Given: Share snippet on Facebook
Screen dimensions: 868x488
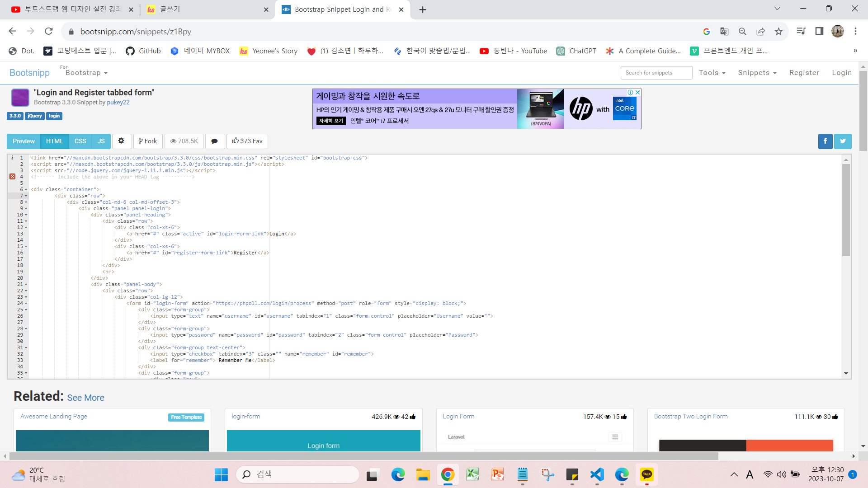Looking at the screenshot, I should [x=825, y=141].
